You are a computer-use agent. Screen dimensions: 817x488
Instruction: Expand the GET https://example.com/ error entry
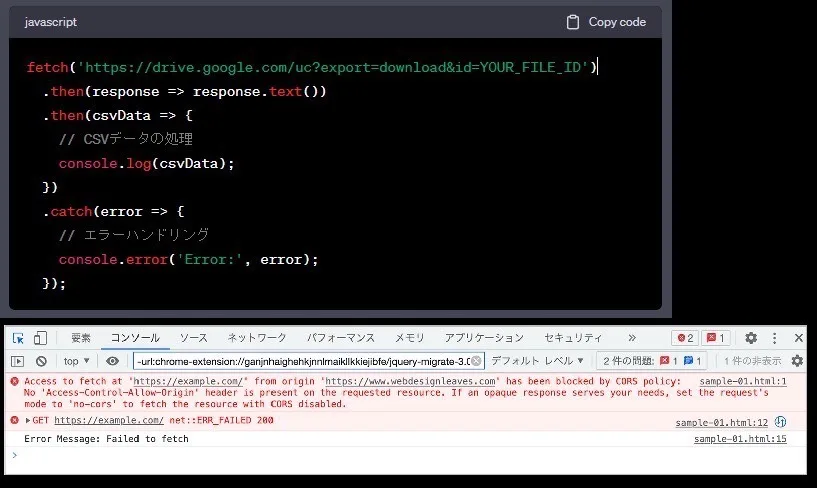(x=28, y=421)
